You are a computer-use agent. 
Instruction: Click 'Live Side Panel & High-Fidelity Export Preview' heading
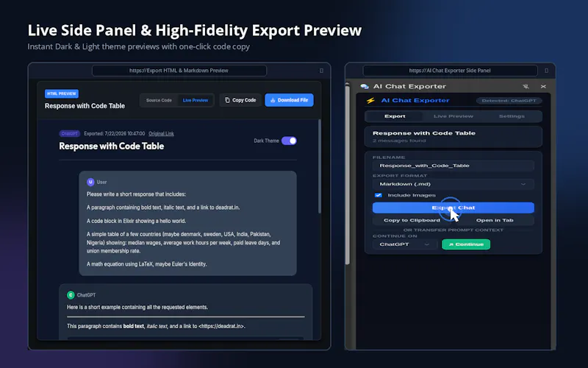tap(195, 30)
